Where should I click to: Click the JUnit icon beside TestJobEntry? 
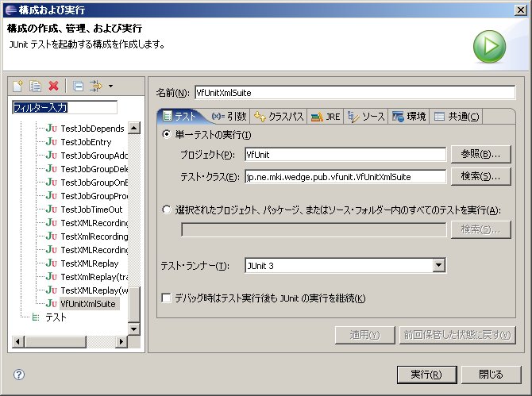click(52, 142)
